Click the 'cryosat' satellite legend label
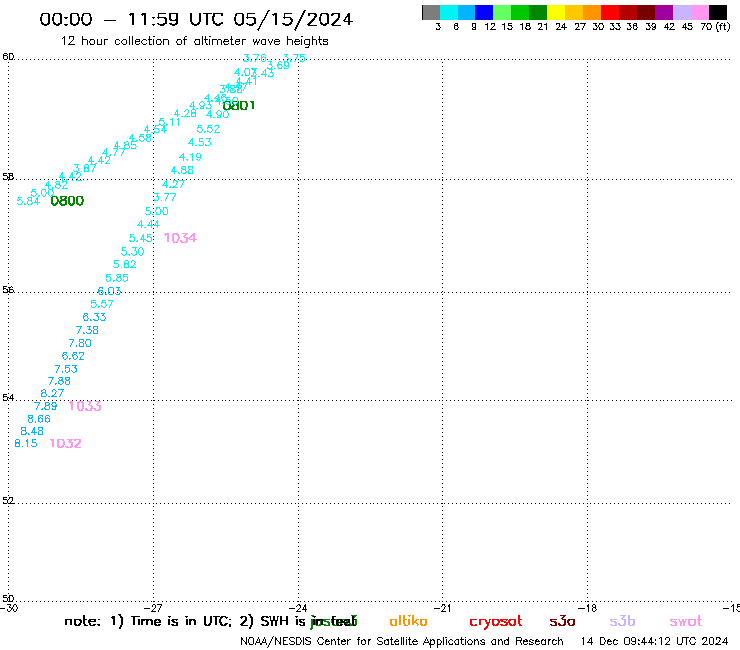The image size is (740, 650). coord(496,622)
